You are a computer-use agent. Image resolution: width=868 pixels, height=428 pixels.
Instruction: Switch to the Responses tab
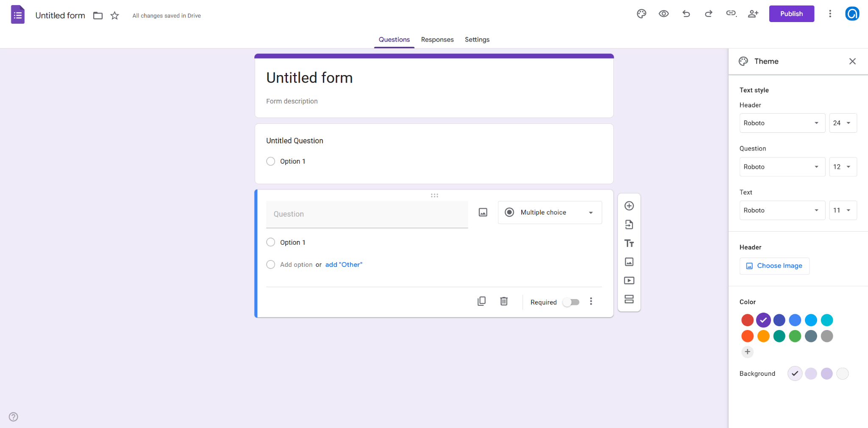437,39
